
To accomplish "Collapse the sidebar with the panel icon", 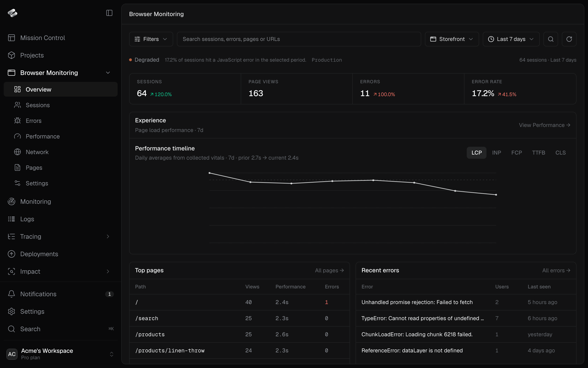I will point(109,13).
